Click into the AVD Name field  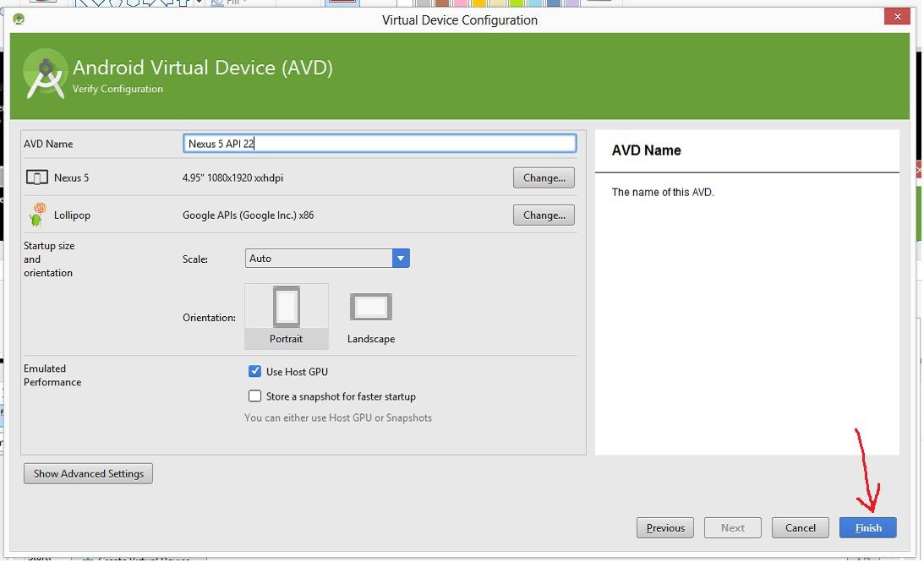coord(380,143)
